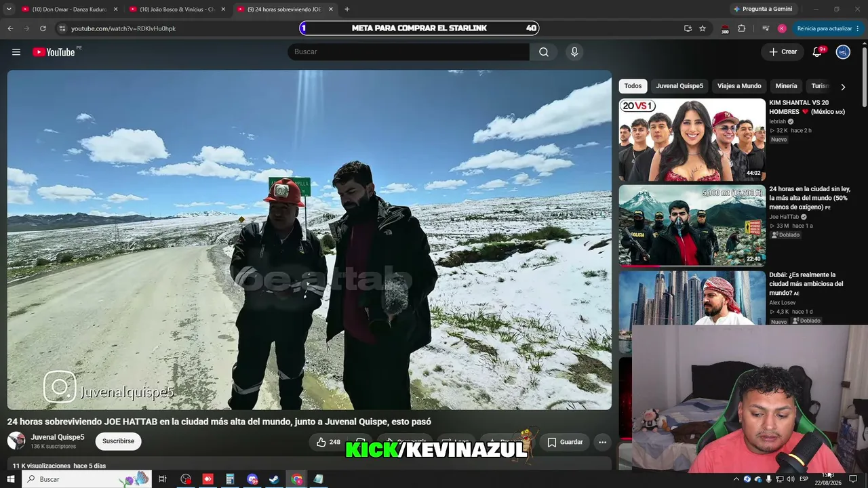Viewport: 868px width, 488px height.
Task: Click the Windows taskbar Buscar search box
Action: pos(87,479)
